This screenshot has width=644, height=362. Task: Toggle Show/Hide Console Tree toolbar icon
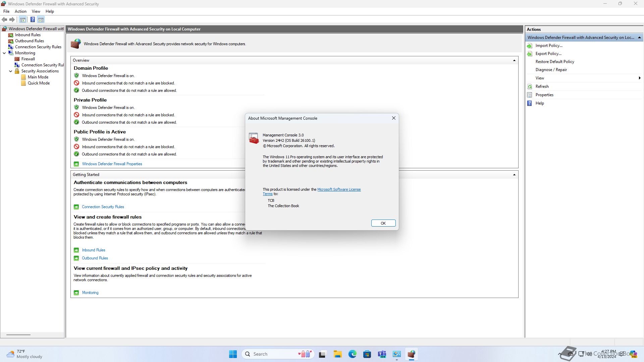[x=22, y=19]
